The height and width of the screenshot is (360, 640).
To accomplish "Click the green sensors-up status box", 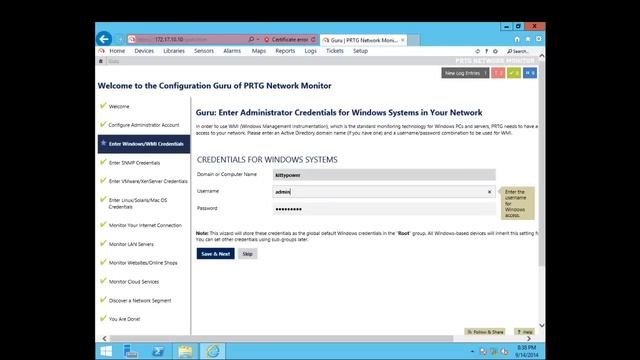I will (514, 73).
